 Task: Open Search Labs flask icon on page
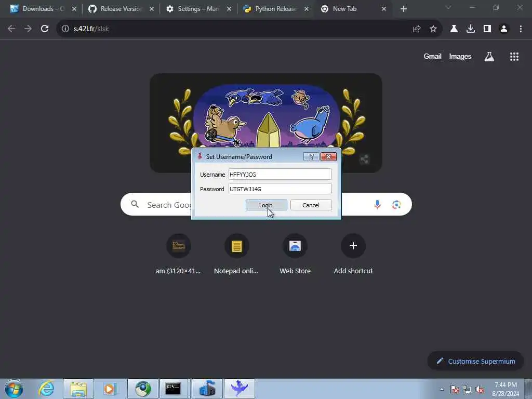[x=489, y=56]
